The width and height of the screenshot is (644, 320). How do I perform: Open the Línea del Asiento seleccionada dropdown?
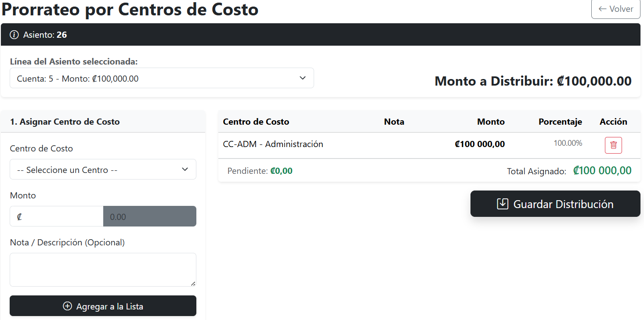point(161,78)
